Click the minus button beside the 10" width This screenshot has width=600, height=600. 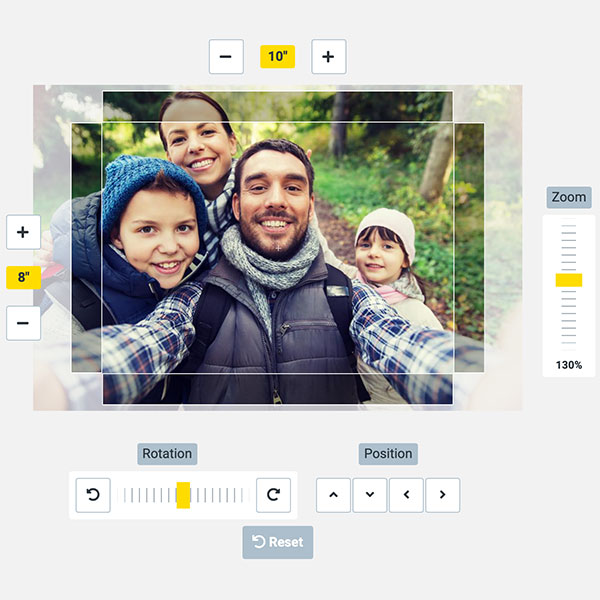pyautogui.click(x=226, y=57)
